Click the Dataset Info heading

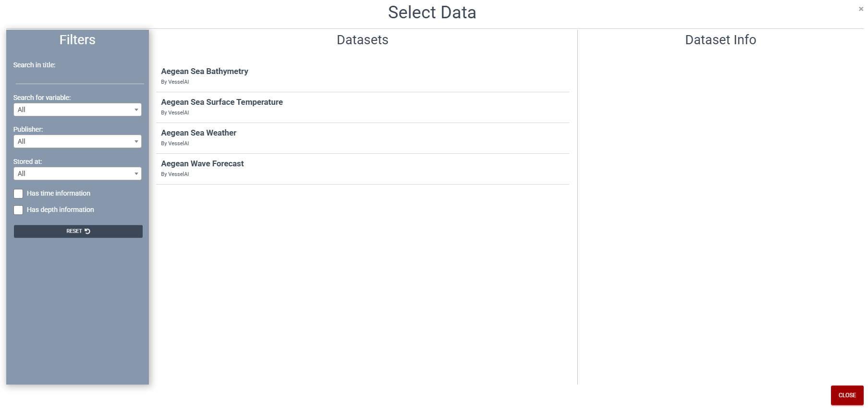click(720, 40)
